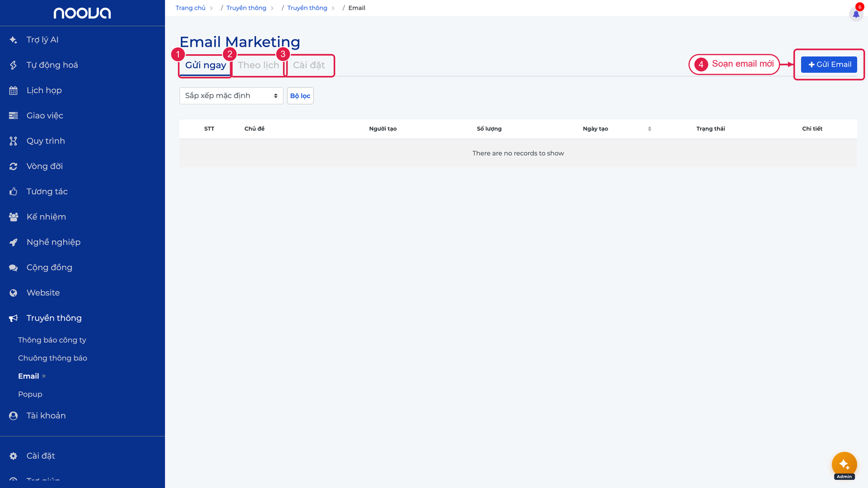Collapse the Truyền thông menu label

pyautogui.click(x=54, y=318)
